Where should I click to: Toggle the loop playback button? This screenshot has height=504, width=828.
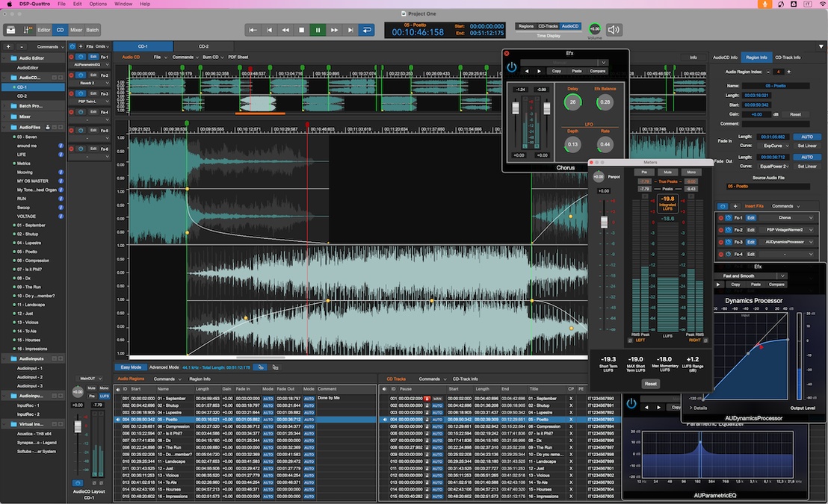(366, 30)
